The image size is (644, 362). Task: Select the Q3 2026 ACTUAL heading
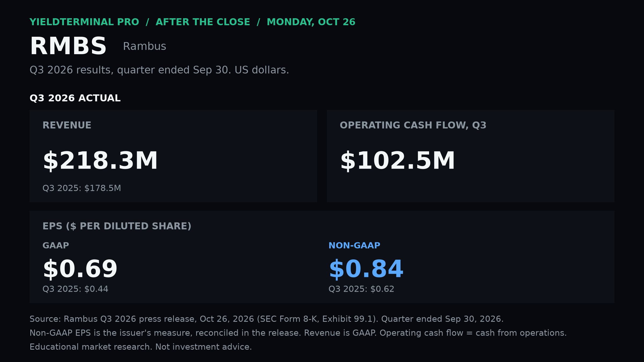[x=75, y=98]
